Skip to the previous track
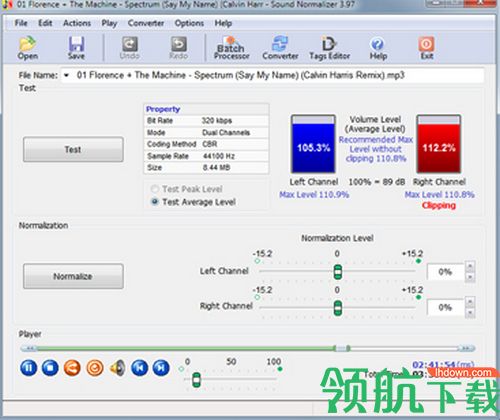 (x=139, y=368)
